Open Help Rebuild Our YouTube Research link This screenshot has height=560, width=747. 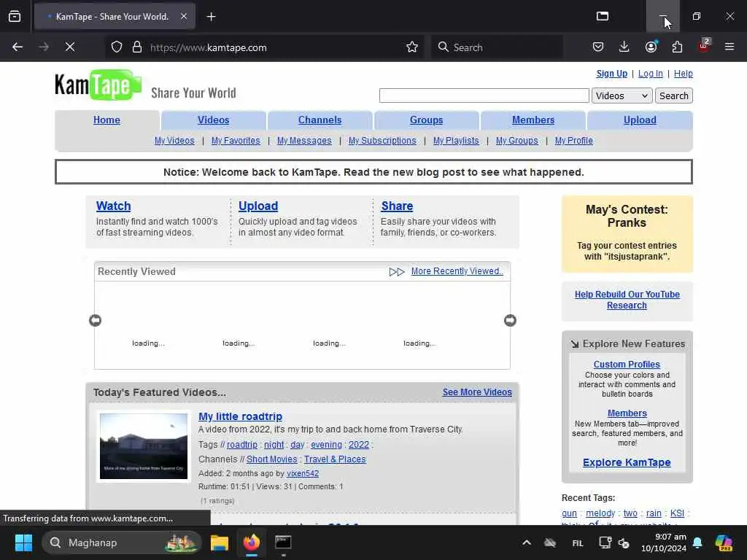627,300
